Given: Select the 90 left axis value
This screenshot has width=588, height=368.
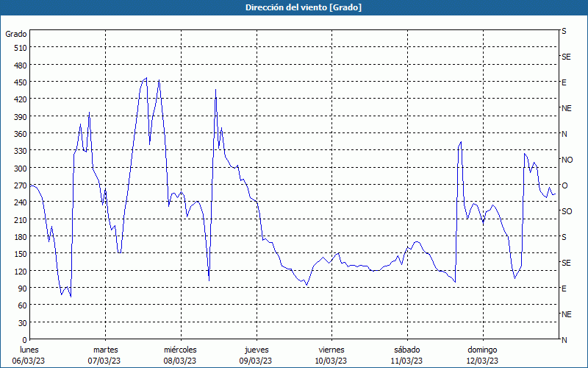Looking at the screenshot, I should pos(23,289).
